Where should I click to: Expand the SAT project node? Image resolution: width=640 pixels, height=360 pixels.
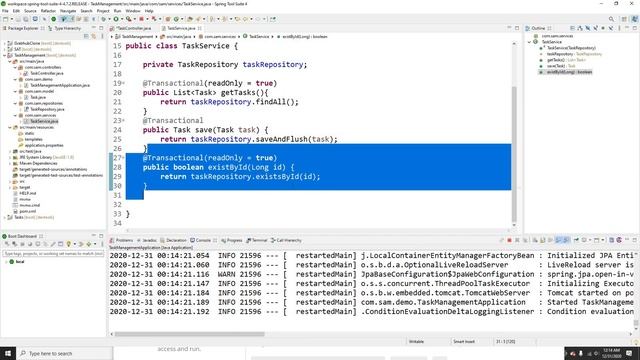coord(4,49)
